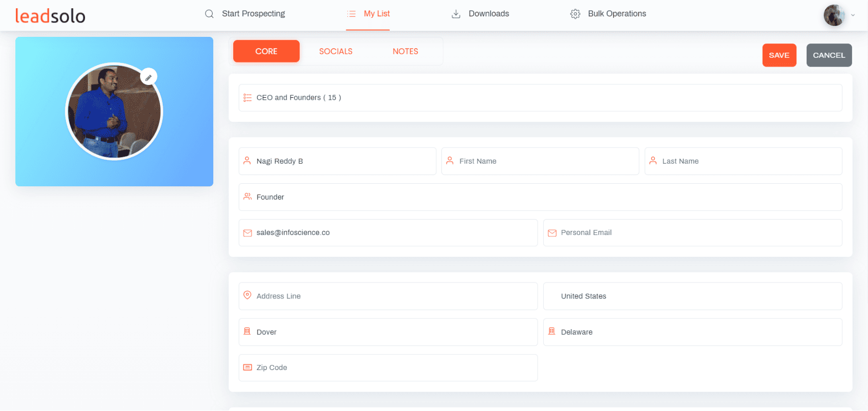The image size is (868, 411).
Task: Open the NOTES tab
Action: coord(405,51)
